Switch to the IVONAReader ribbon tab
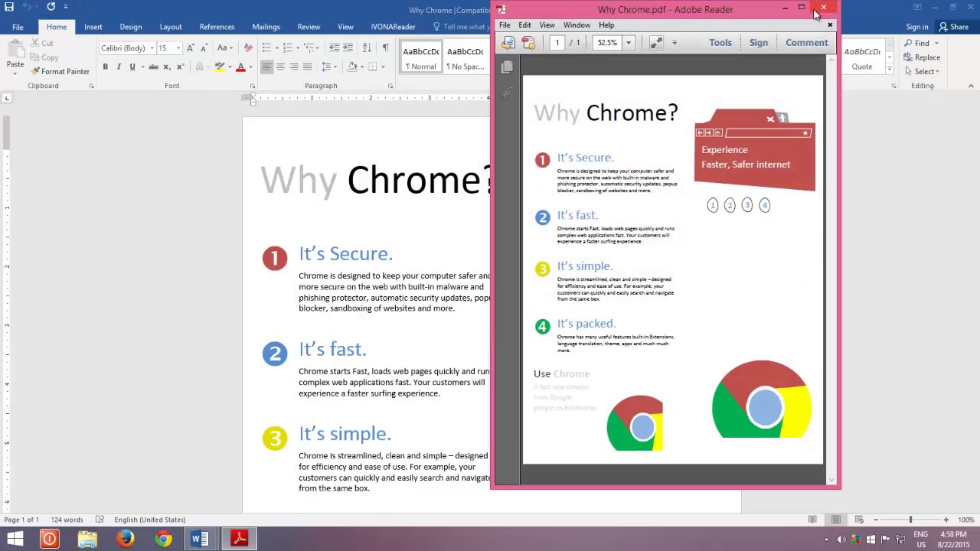This screenshot has width=980, height=551. point(393,27)
